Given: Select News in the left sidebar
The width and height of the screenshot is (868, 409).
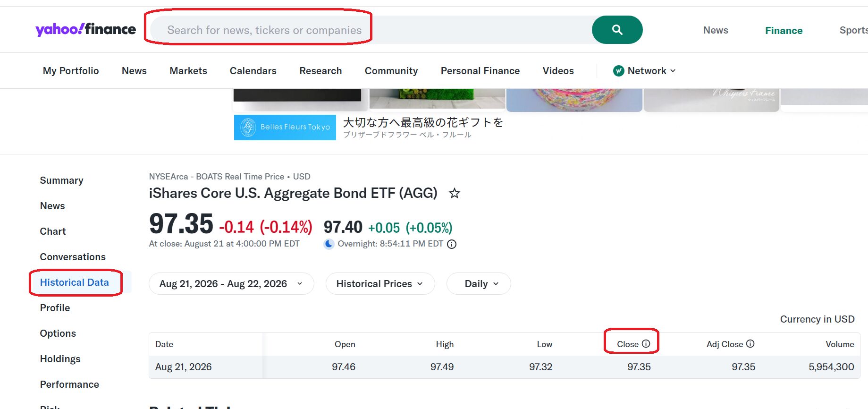Looking at the screenshot, I should [x=52, y=206].
